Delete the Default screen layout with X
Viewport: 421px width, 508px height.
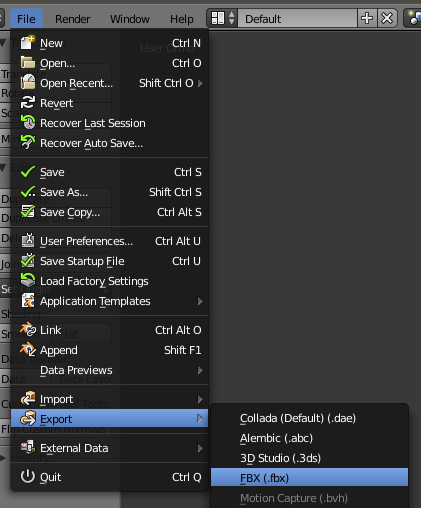(x=387, y=18)
